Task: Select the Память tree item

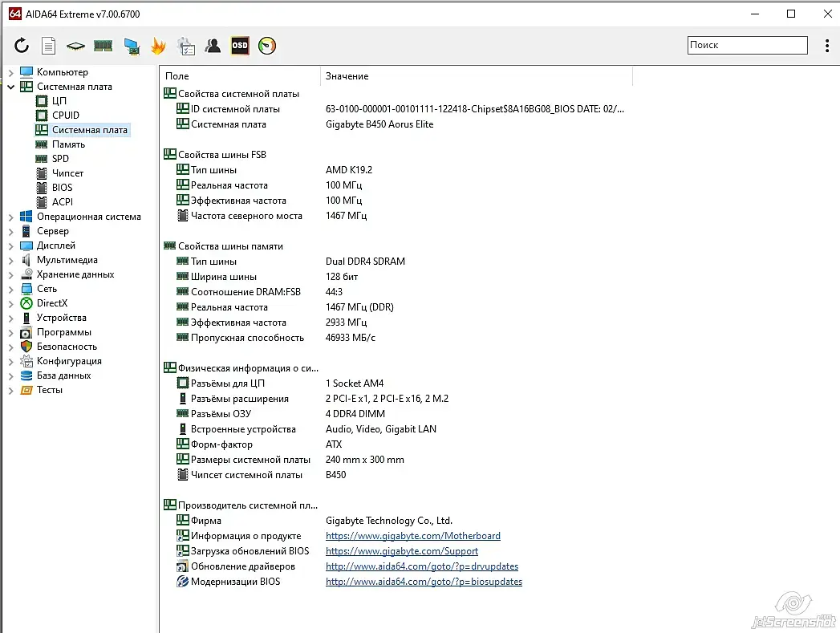Action: point(68,144)
